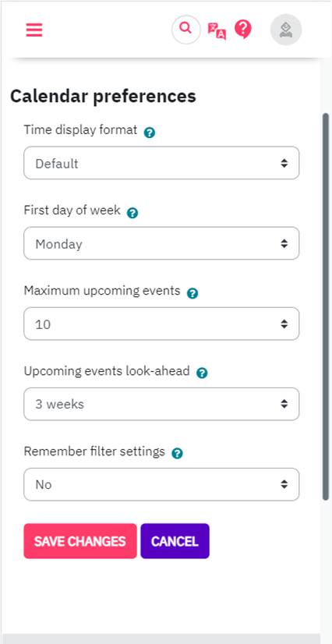This screenshot has height=644, width=332.
Task: Show help for Upcoming events look-ahead
Action: [202, 373]
